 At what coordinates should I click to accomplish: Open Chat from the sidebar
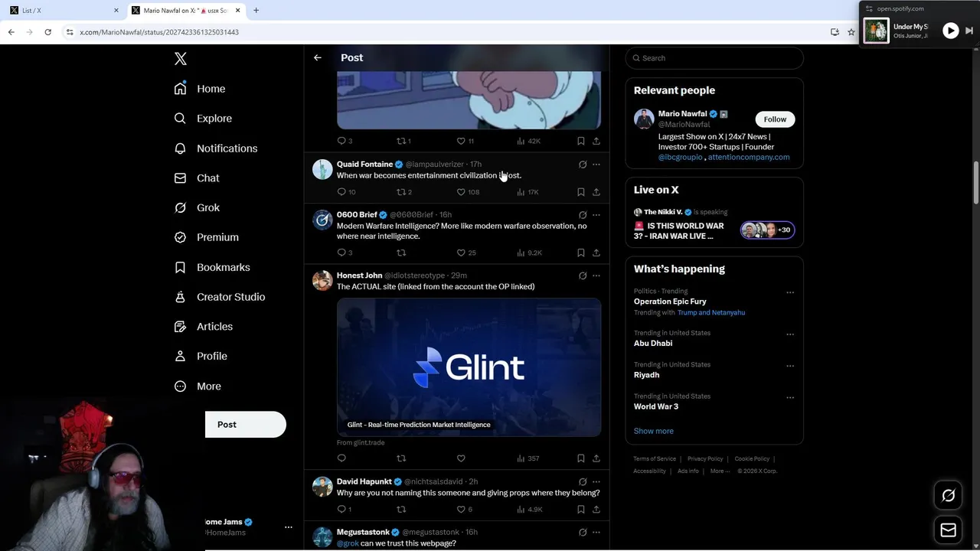coord(197,178)
